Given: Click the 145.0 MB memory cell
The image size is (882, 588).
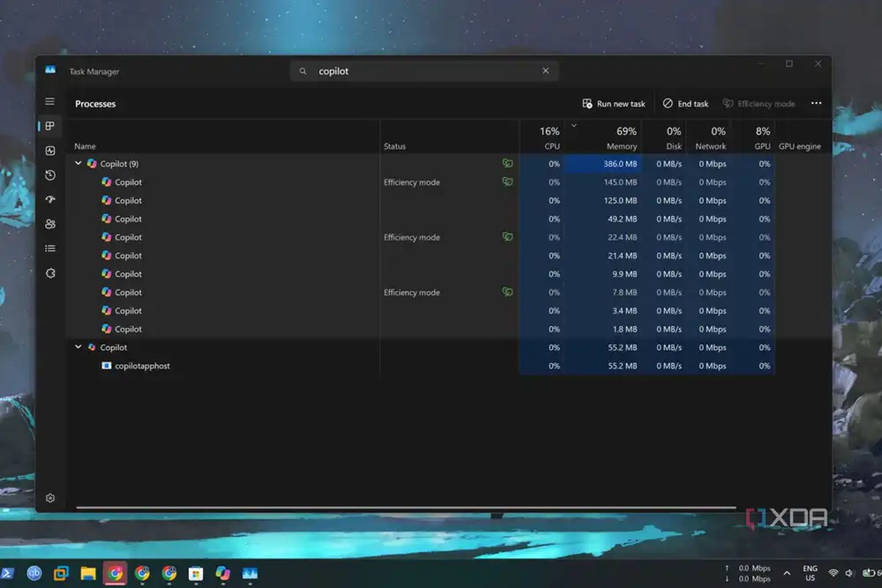Looking at the screenshot, I should click(x=603, y=182).
